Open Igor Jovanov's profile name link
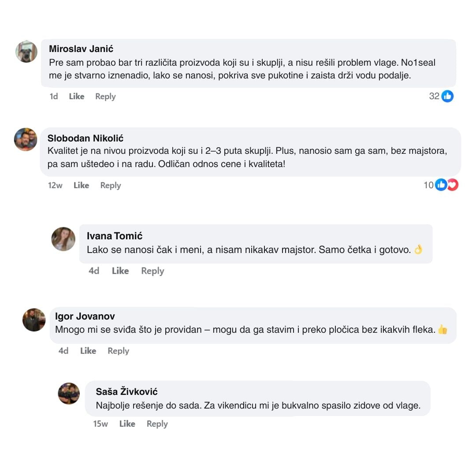The height and width of the screenshot is (476, 476). 85,316
